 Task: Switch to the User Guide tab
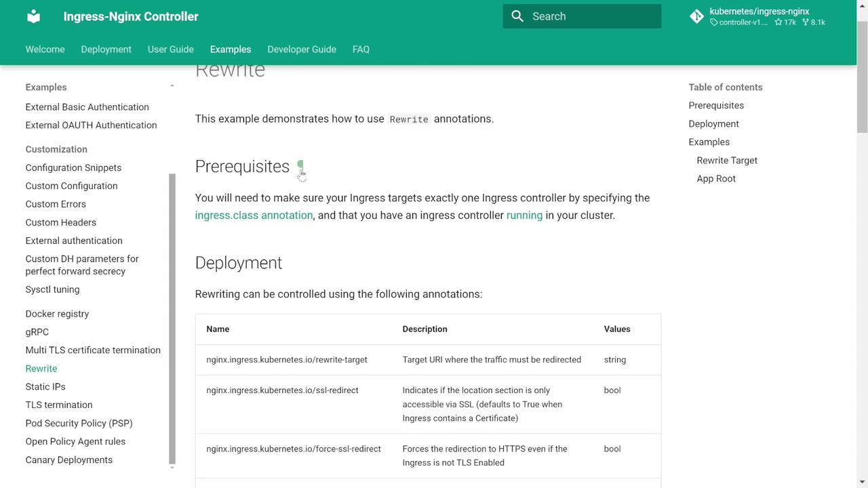tap(171, 49)
